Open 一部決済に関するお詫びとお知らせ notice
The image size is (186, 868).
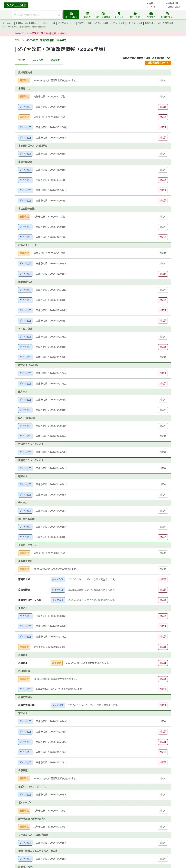[x=48, y=33]
